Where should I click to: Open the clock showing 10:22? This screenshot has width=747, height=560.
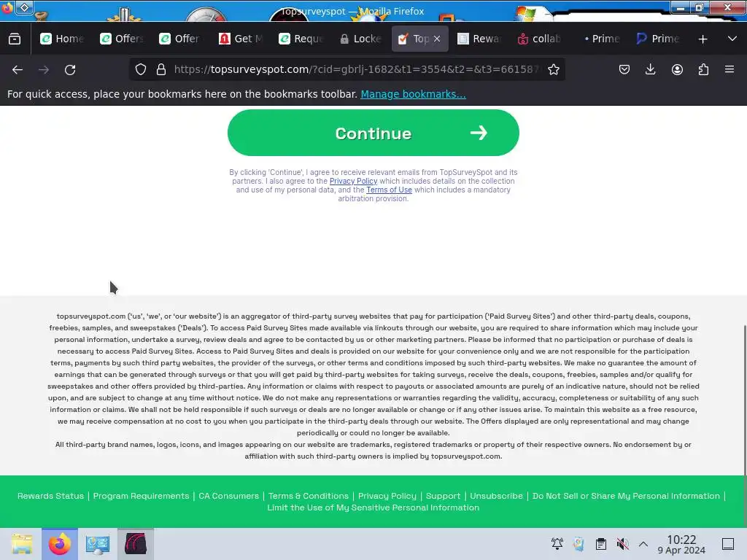click(681, 544)
